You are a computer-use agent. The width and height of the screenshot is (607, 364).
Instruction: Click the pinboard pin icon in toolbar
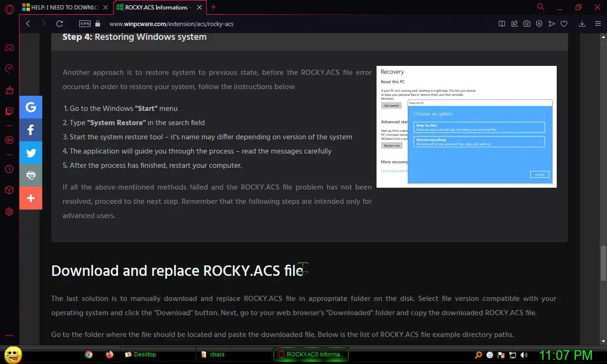coord(515,24)
